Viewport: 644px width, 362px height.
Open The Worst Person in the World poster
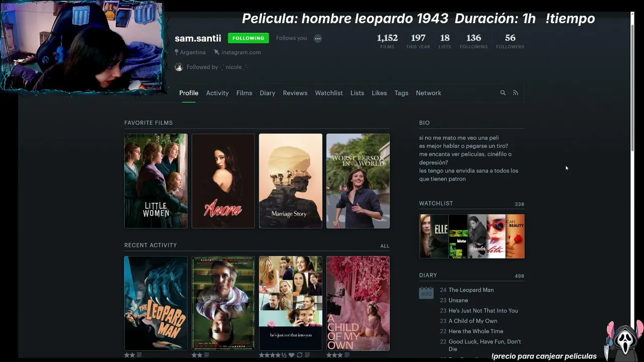point(358,181)
